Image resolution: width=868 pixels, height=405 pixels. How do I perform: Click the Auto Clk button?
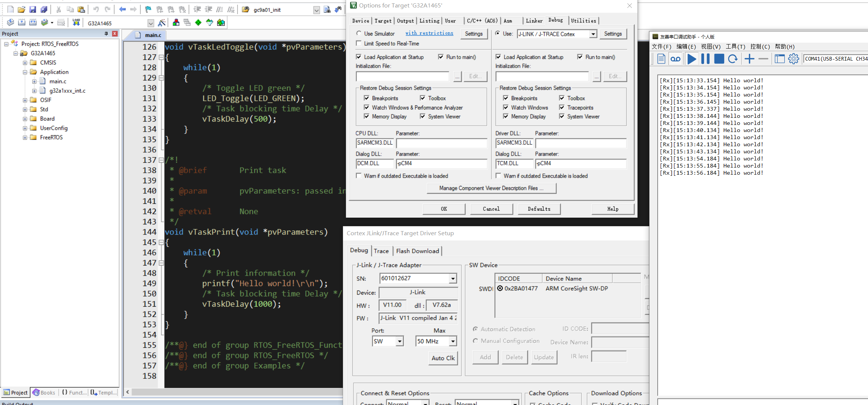tap(443, 358)
